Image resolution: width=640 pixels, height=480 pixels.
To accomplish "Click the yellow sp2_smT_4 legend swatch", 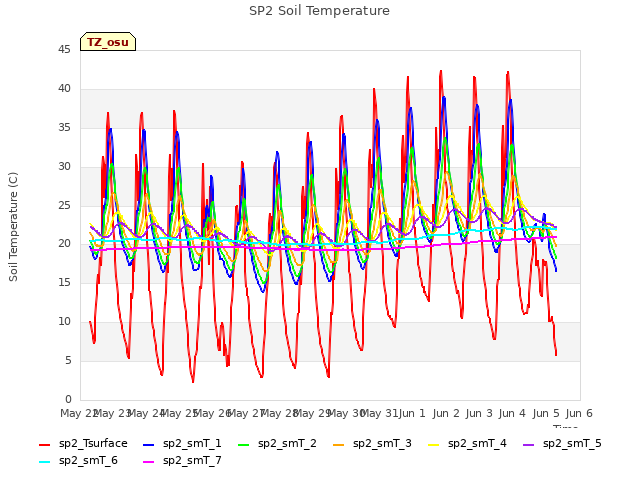I will coord(433,444).
